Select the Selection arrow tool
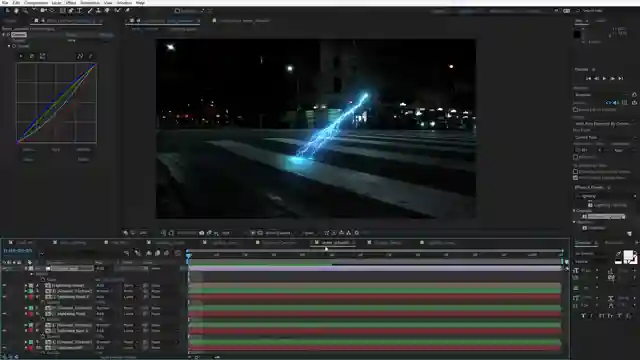Viewport: 640px width, 360px height. [7, 11]
